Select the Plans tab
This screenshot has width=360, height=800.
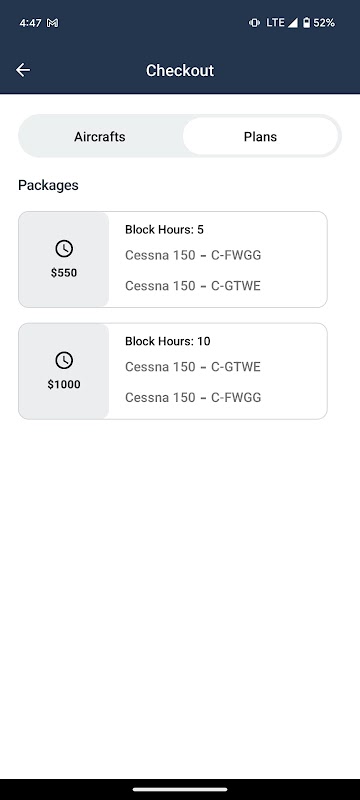click(260, 137)
